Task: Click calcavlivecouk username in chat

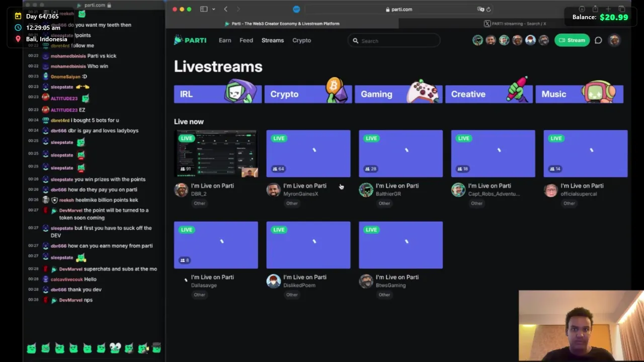Action: (x=66, y=280)
